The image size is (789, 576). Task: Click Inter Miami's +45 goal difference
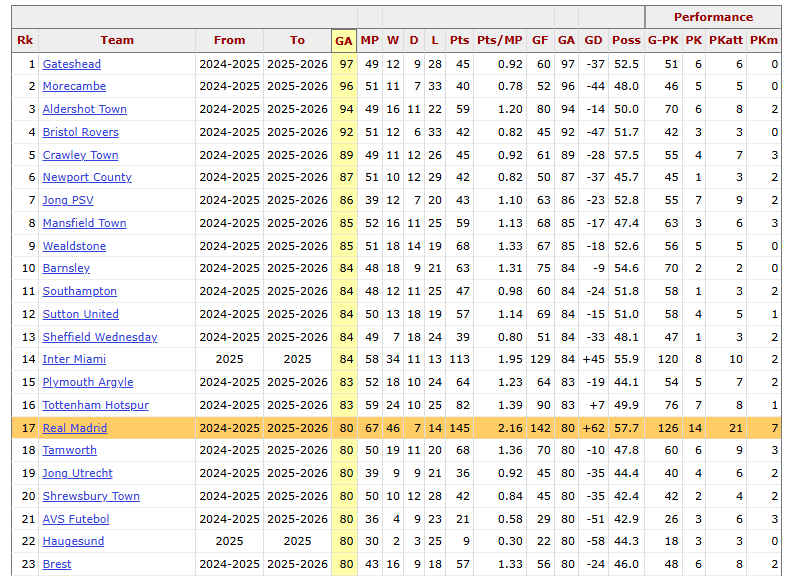(x=593, y=360)
